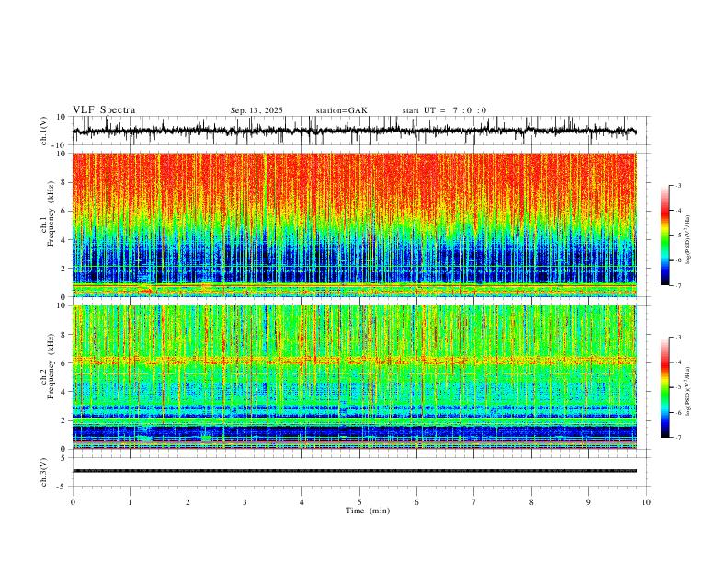Click the 9 minute tick on time axis
The height and width of the screenshot is (563, 728).
588,502
